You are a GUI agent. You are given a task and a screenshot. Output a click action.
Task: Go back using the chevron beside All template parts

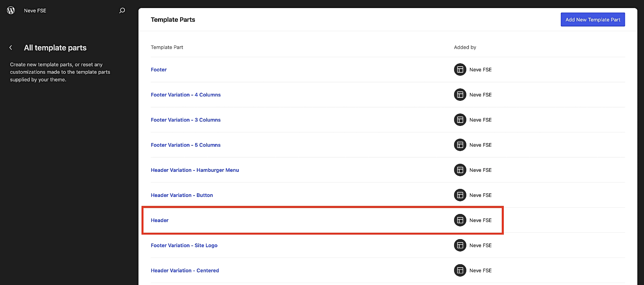11,48
